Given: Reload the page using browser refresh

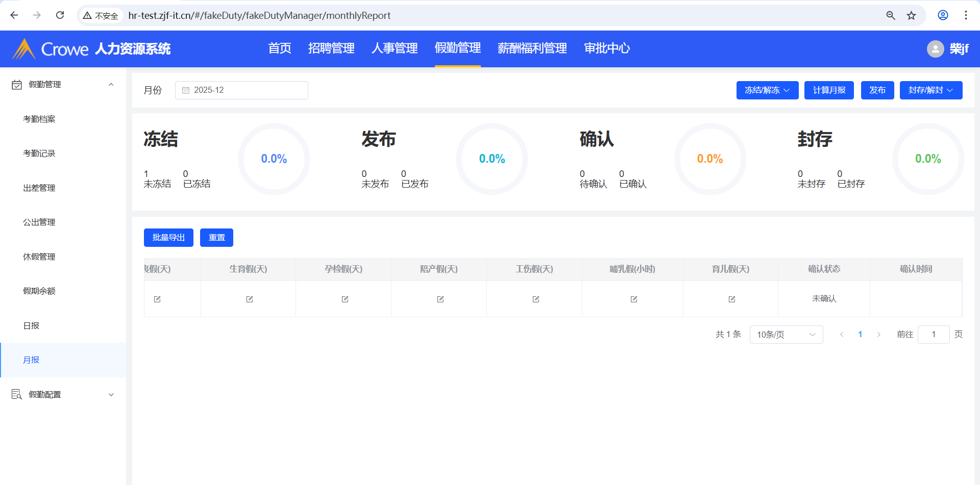Looking at the screenshot, I should tap(60, 15).
